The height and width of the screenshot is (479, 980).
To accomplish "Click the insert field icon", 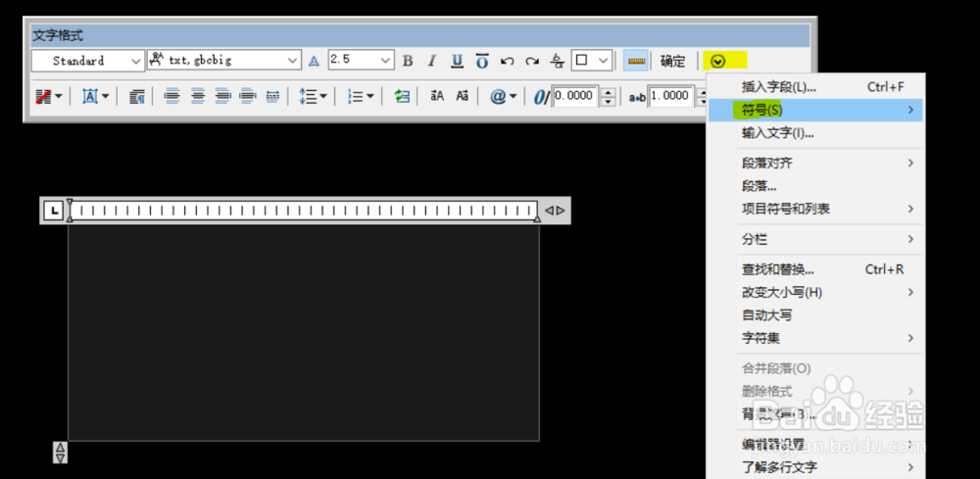I will (401, 96).
